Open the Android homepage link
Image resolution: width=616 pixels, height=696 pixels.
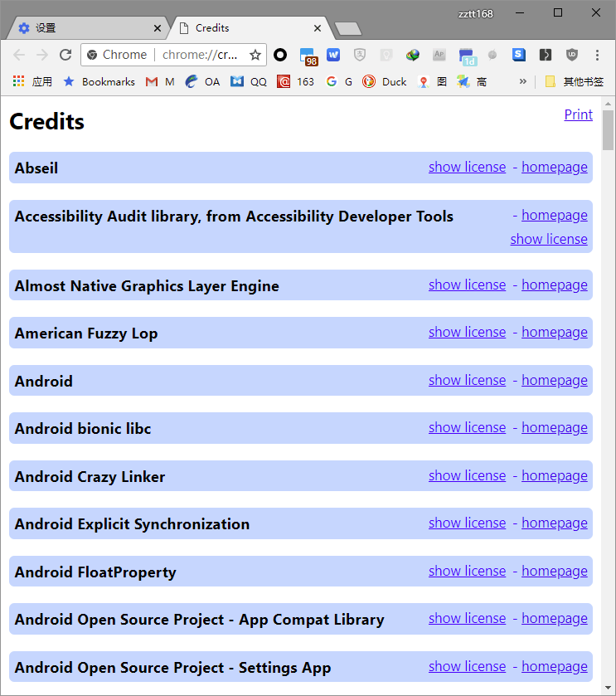point(555,380)
